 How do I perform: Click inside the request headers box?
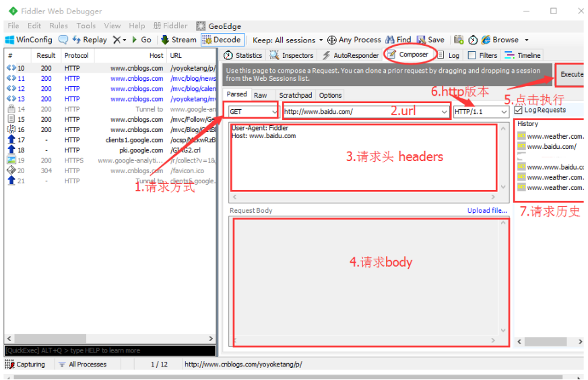tap(364, 157)
